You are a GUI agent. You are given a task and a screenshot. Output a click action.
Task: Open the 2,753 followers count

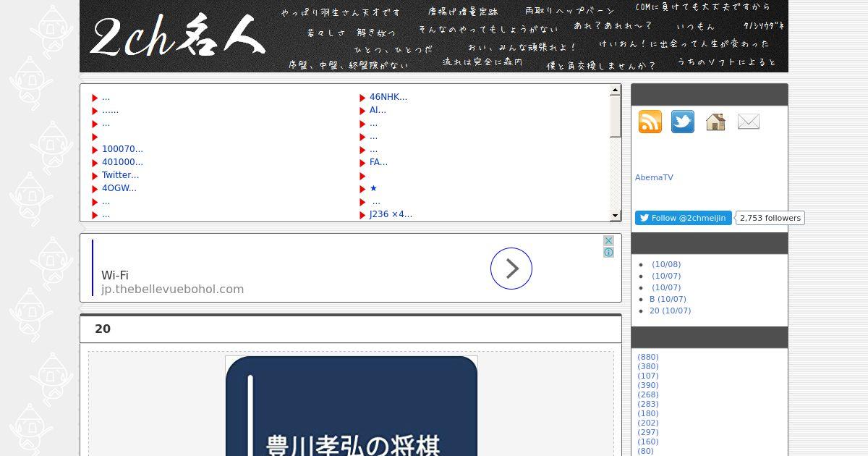click(770, 218)
